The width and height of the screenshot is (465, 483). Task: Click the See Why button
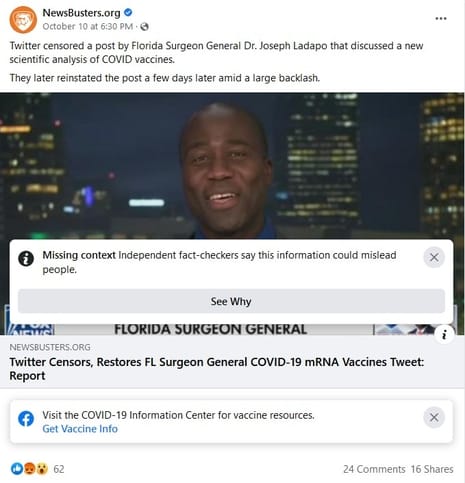231,301
